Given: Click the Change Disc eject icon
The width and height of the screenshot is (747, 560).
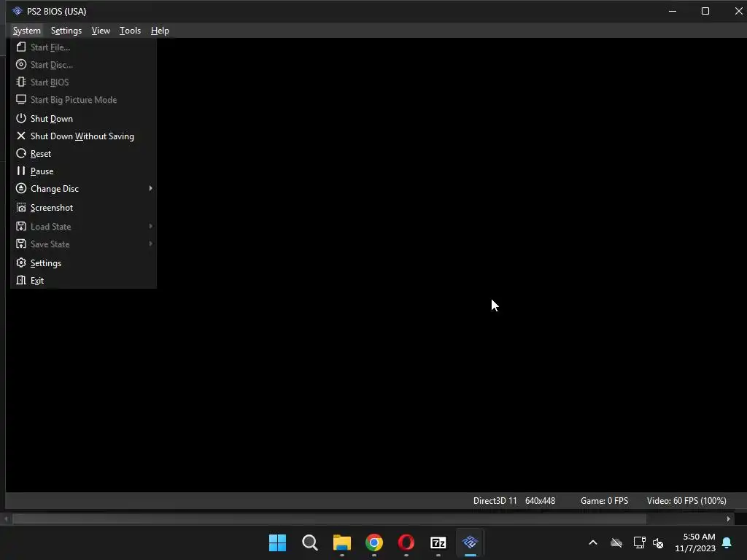Looking at the screenshot, I should coord(21,188).
